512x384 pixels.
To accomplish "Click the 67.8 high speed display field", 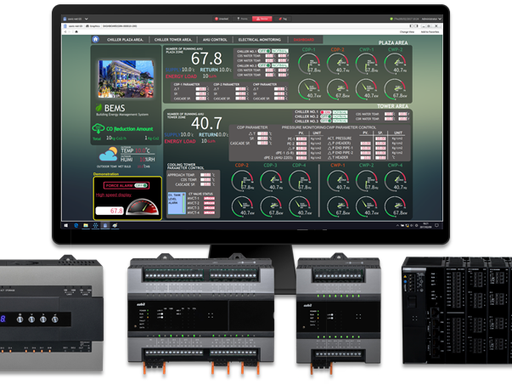I will (110, 211).
